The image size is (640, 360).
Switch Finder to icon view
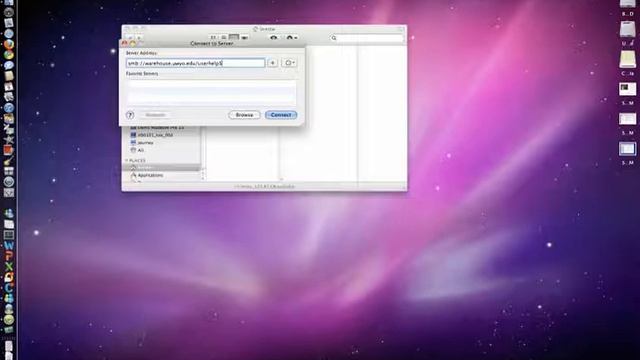click(x=213, y=37)
